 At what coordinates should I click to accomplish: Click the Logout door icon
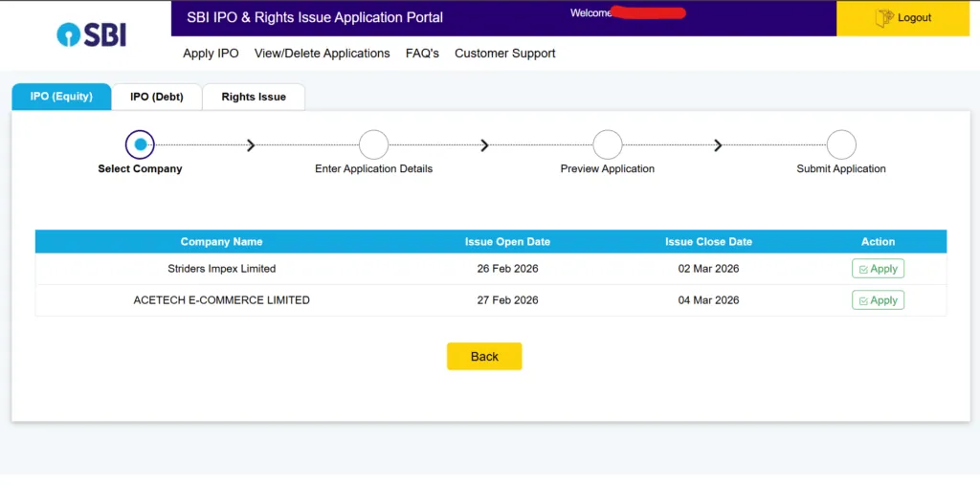click(x=884, y=18)
